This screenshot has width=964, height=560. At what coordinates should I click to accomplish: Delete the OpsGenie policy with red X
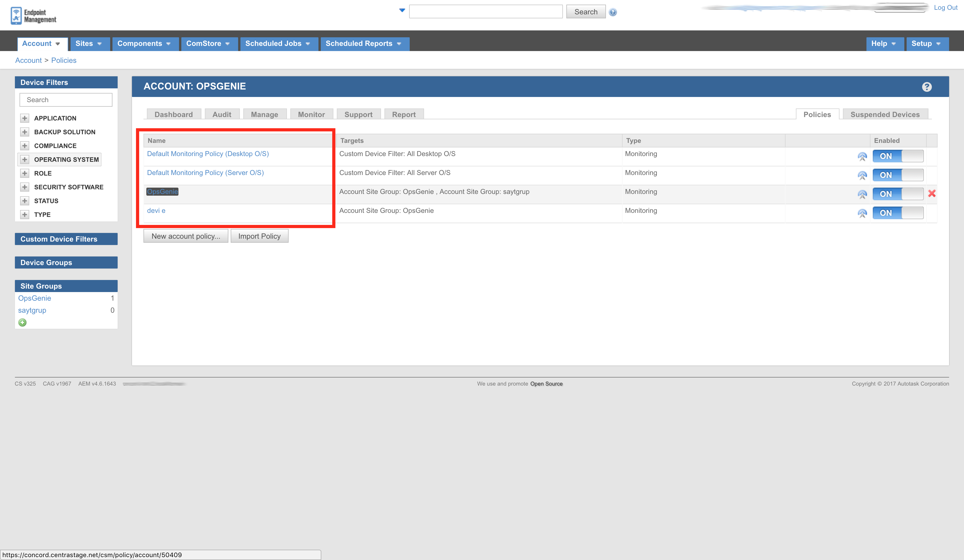[x=932, y=194]
